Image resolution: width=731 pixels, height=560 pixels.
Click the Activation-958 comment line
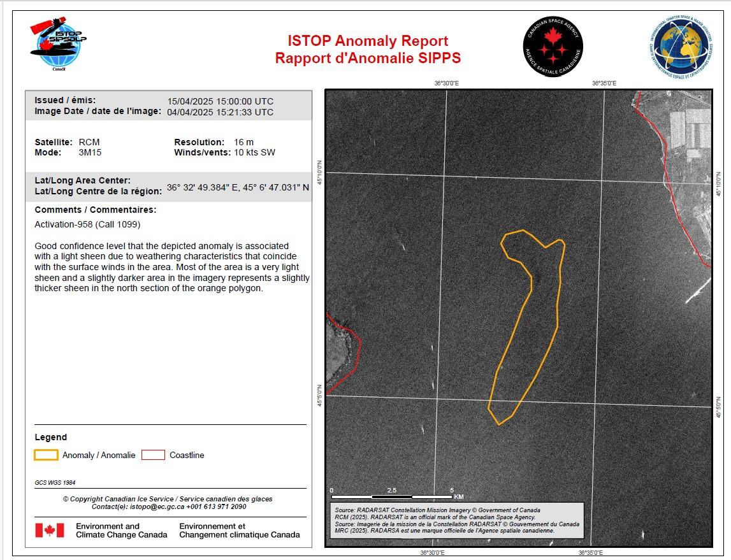[x=87, y=224]
